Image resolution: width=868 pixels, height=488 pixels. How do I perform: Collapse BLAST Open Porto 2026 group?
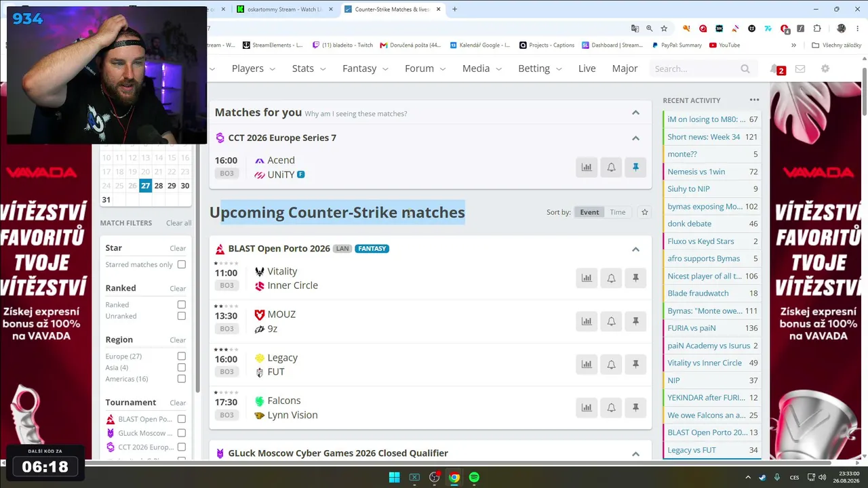coord(635,249)
